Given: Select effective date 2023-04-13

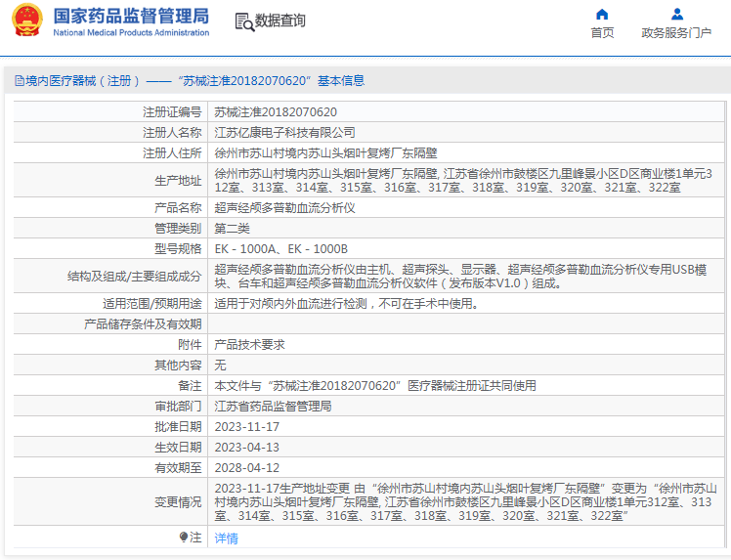Looking at the screenshot, I should 247,448.
